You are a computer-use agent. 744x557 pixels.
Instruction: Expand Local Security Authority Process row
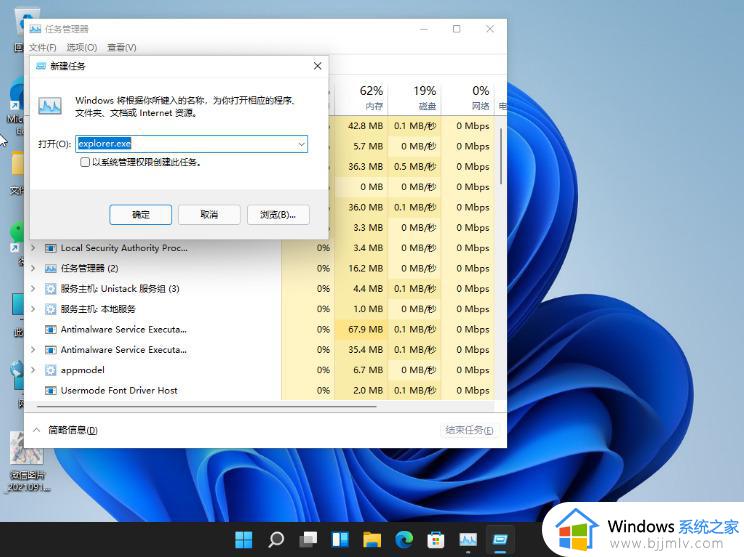coord(33,248)
